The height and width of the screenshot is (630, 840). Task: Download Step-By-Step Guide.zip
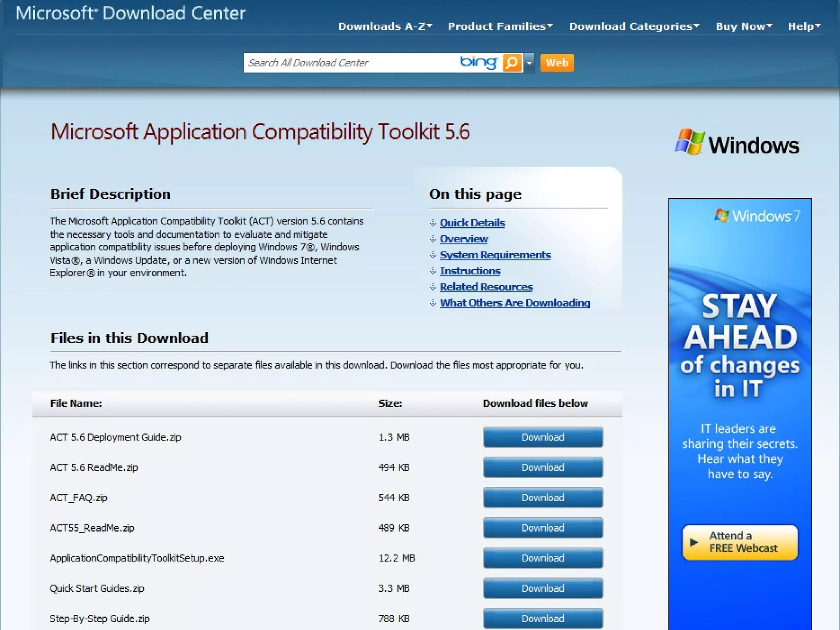point(543,619)
